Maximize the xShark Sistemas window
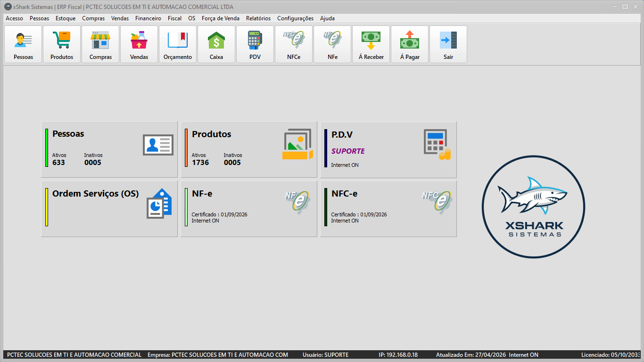The width and height of the screenshot is (644, 362). pos(625,7)
